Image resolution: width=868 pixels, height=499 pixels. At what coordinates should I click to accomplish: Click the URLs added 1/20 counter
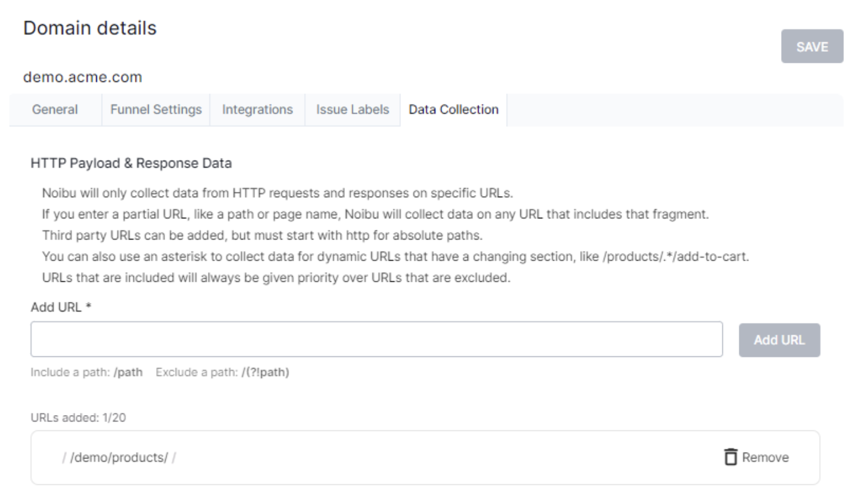click(x=78, y=417)
